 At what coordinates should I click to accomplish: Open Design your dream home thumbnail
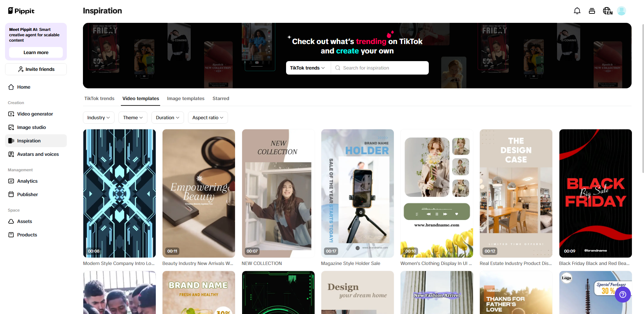[x=357, y=293]
